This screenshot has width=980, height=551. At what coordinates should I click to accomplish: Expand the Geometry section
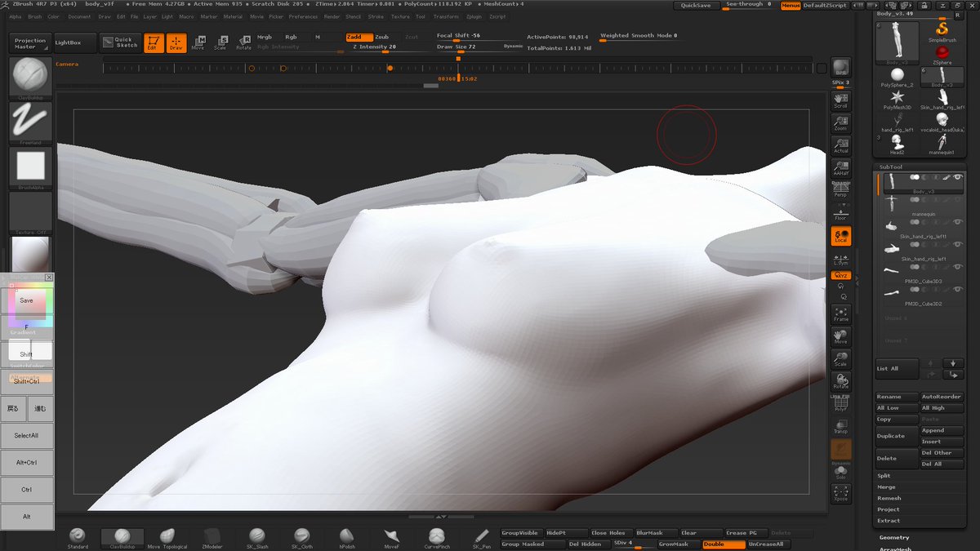pos(895,537)
